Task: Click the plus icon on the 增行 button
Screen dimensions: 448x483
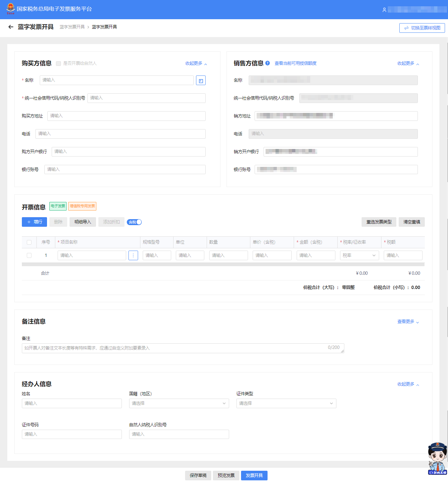Action: coord(29,222)
